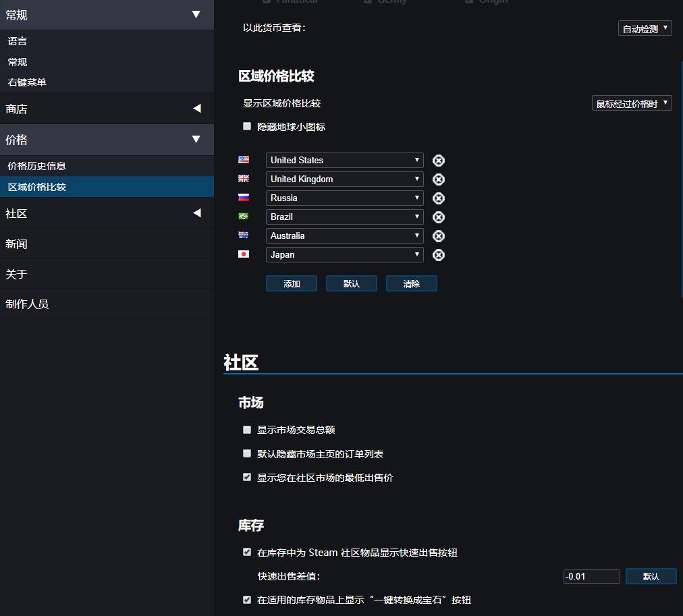This screenshot has height=616, width=683.
Task: Click the 快速出售差值 input field
Action: tap(591, 576)
